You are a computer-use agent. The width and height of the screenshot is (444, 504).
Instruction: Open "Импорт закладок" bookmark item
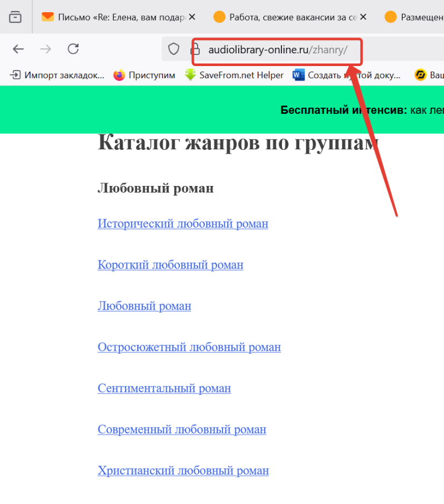click(57, 75)
